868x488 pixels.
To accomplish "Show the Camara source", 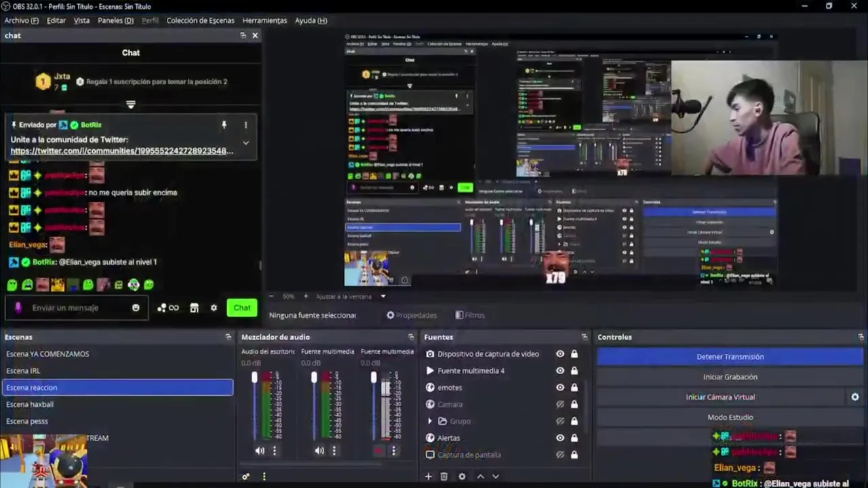I will (560, 405).
